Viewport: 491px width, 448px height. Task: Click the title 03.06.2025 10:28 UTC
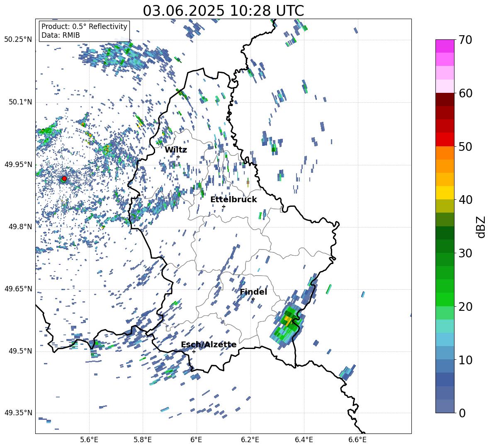click(224, 11)
